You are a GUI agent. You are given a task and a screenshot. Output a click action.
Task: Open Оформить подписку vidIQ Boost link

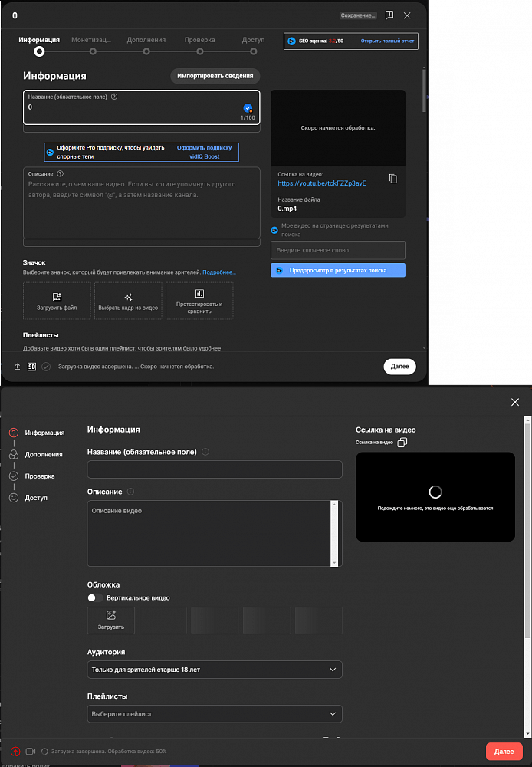(x=205, y=152)
